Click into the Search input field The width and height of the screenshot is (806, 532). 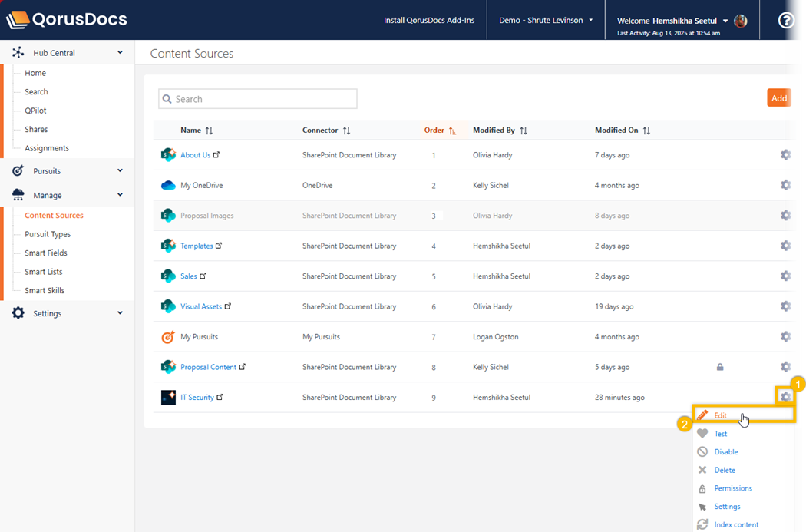tap(258, 99)
